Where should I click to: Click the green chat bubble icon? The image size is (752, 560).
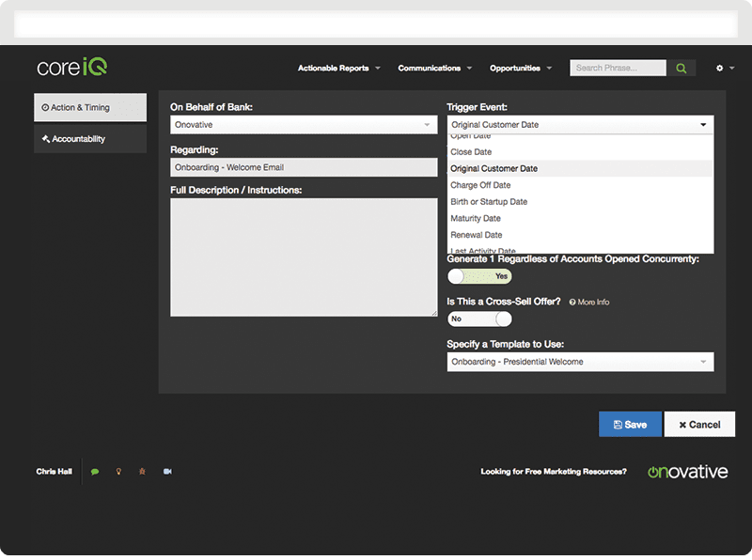[95, 472]
